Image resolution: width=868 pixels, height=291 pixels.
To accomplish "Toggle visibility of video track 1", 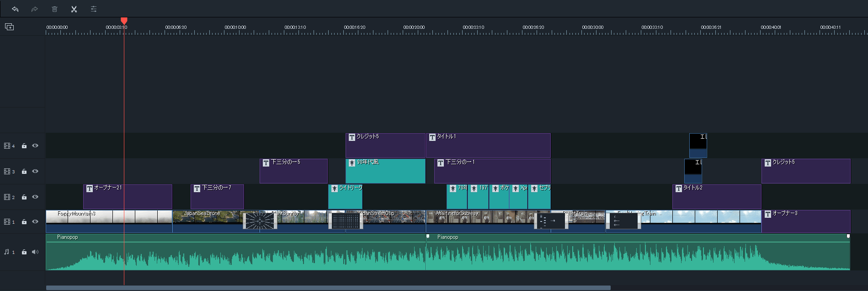I will click(x=35, y=221).
